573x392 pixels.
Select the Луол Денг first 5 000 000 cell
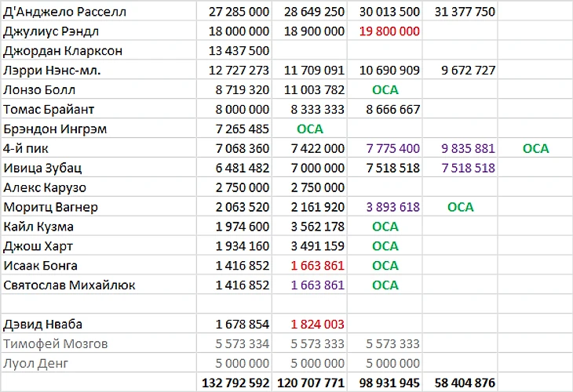(x=234, y=363)
